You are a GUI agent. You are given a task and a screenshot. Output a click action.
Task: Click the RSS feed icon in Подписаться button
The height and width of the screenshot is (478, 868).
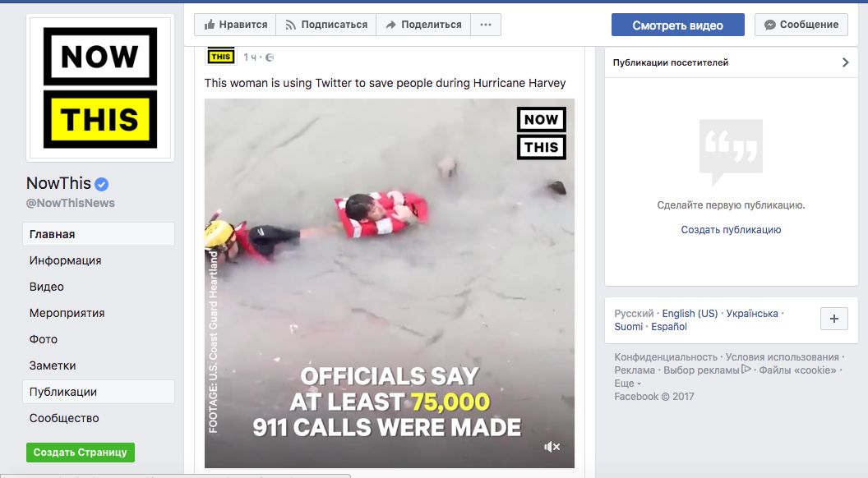click(290, 25)
